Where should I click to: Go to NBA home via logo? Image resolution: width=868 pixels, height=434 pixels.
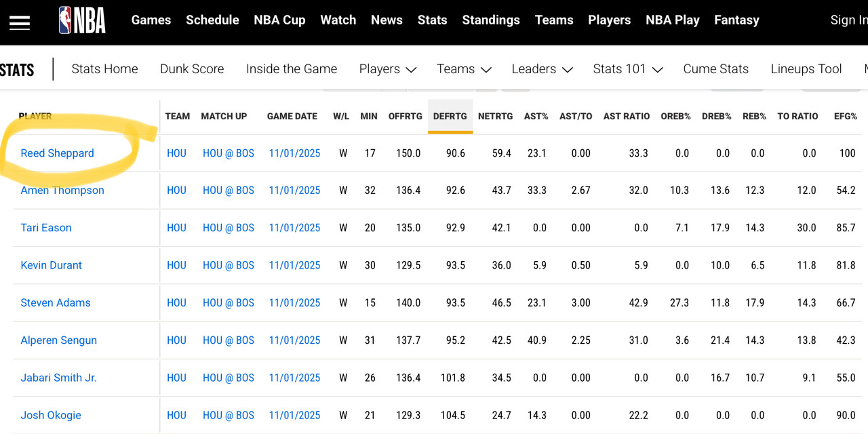82,20
